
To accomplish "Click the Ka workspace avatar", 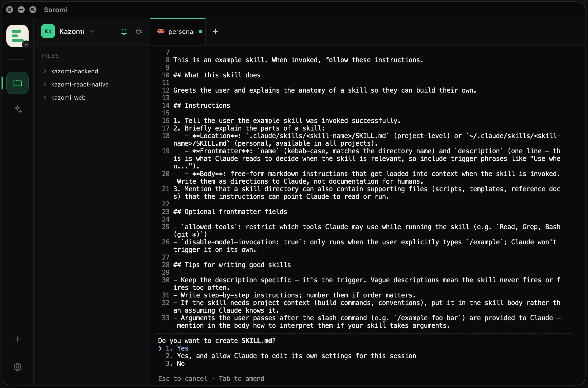I will 48,31.
